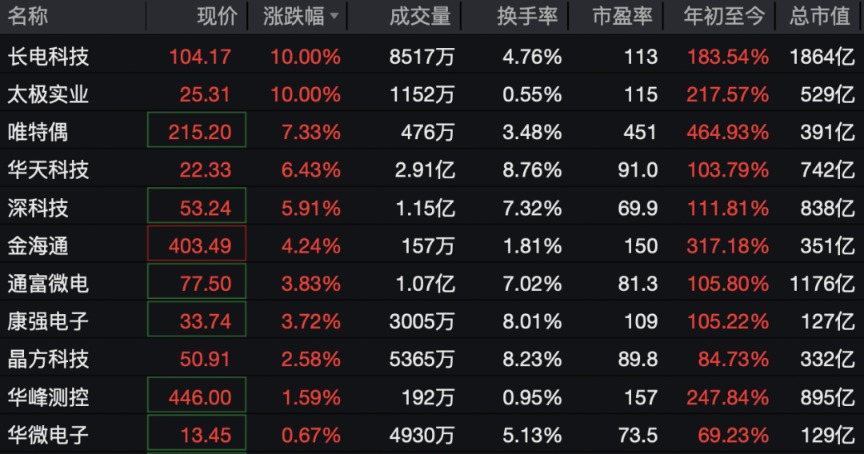This screenshot has height=454, width=864.
Task: Click volume 1.15亿
Action: click(x=425, y=208)
